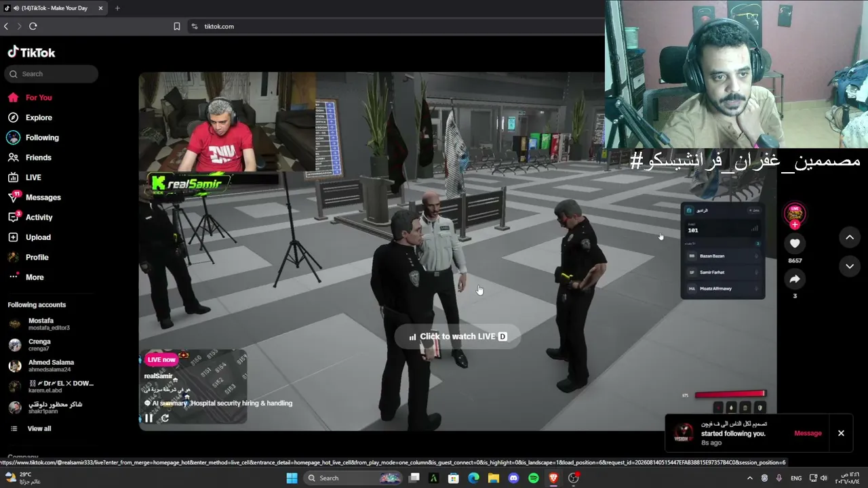The height and width of the screenshot is (488, 868).
Task: Open File Explorer from taskbar
Action: [x=494, y=478]
